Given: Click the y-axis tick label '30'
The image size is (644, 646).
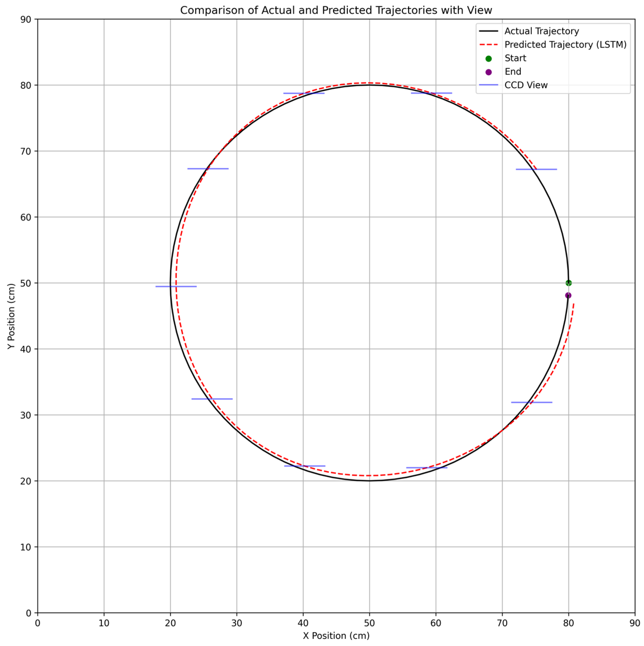Looking at the screenshot, I should coord(26,415).
